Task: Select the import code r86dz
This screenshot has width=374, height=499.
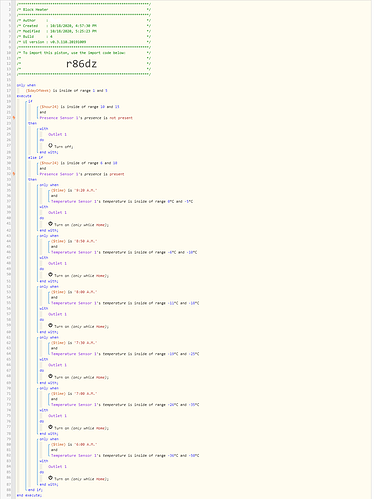Action: click(x=81, y=64)
